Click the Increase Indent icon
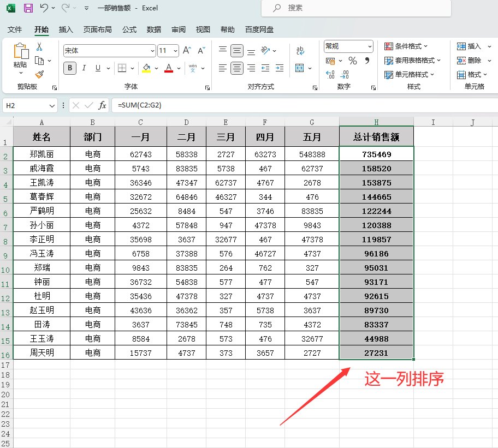This screenshot has width=498, height=448. (x=280, y=68)
